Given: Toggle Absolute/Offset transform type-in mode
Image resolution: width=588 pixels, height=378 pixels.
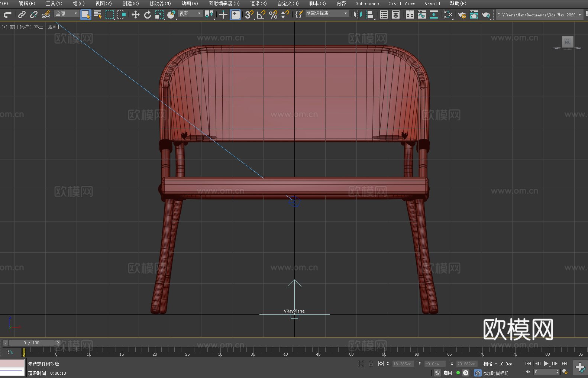Looking at the screenshot, I should pos(381,364).
